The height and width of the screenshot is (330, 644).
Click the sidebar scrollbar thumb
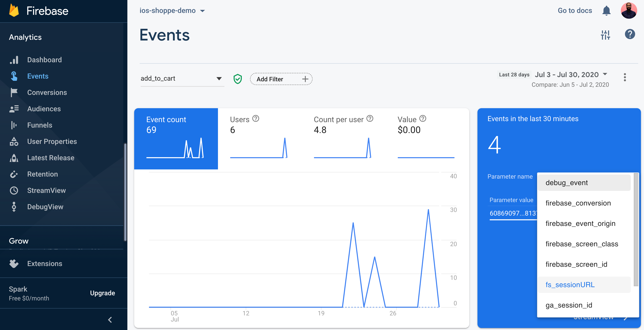click(125, 192)
